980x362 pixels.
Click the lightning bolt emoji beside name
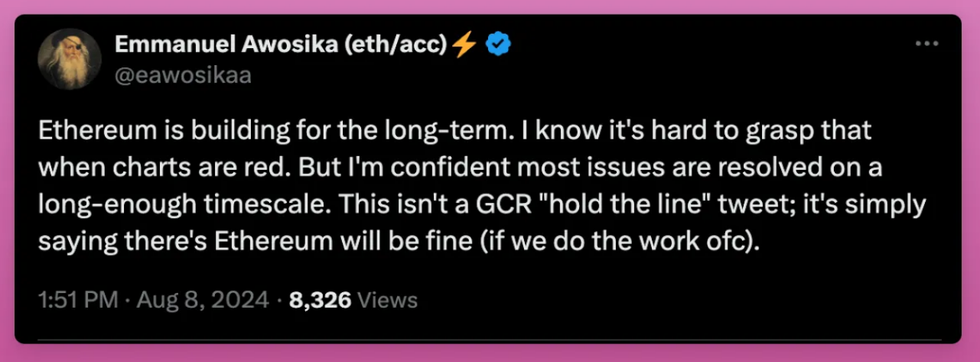464,46
